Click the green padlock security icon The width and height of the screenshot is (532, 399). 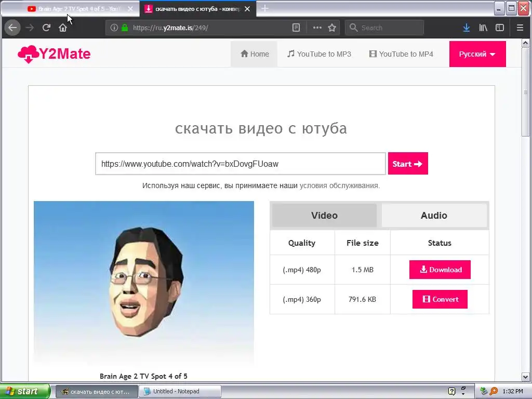(x=125, y=28)
